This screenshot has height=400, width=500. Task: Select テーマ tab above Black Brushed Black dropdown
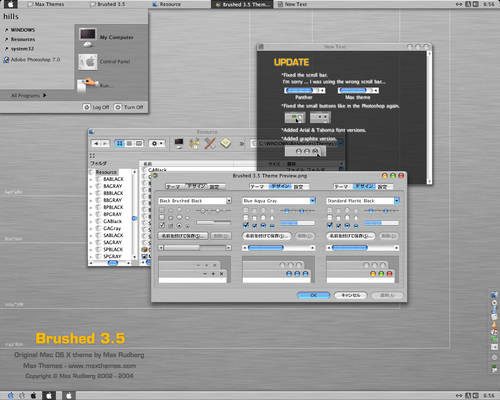[174, 187]
